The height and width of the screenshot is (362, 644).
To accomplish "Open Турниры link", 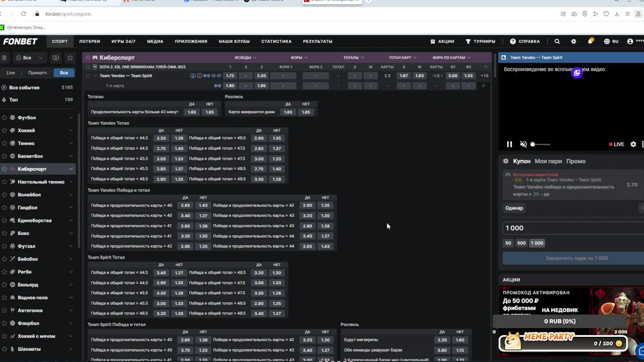I will point(480,41).
